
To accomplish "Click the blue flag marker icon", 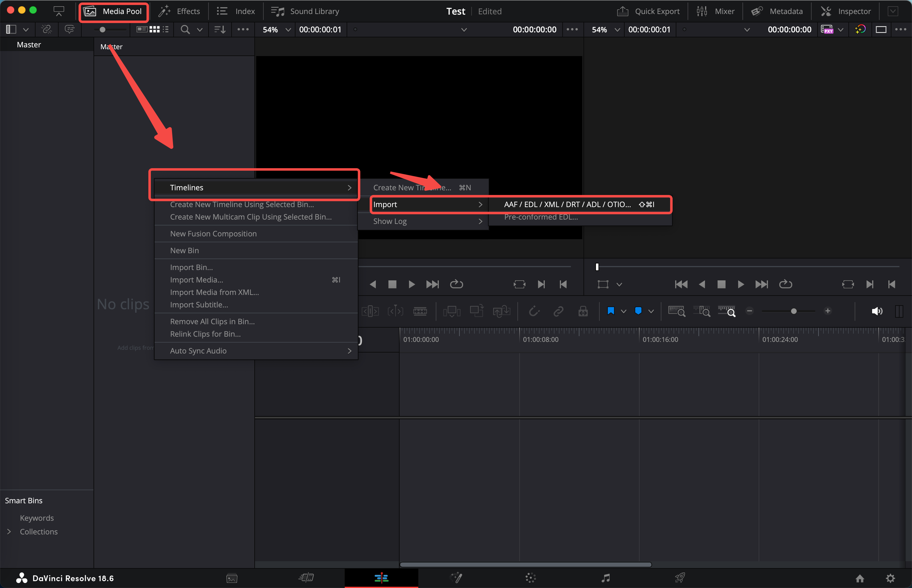I will pos(611,311).
